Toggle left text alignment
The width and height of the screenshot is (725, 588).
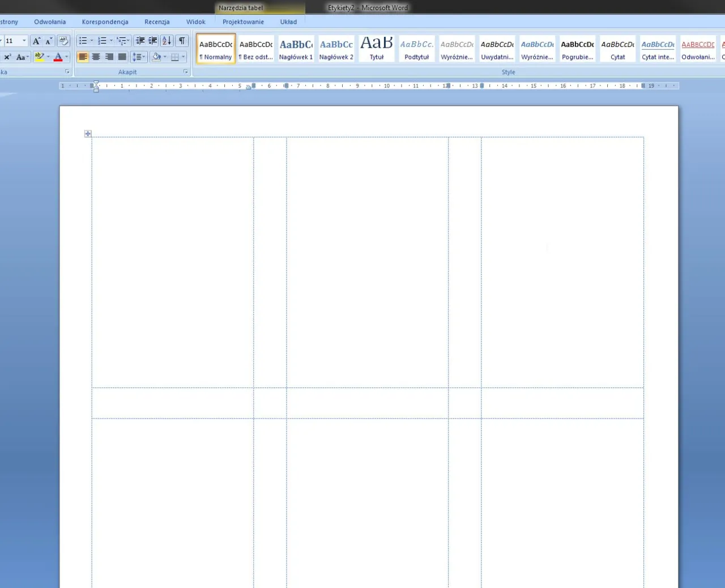click(x=83, y=57)
